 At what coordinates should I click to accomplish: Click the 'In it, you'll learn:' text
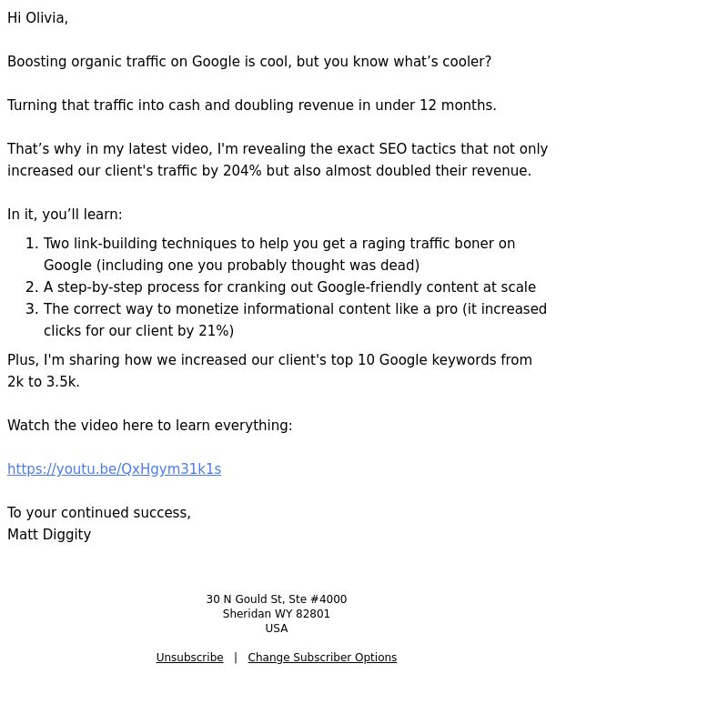(65, 215)
